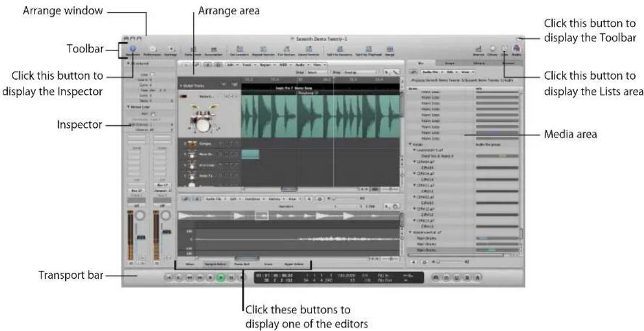Click the Stop button in the Transport bar
The image size is (644, 331).
[x=210, y=278]
